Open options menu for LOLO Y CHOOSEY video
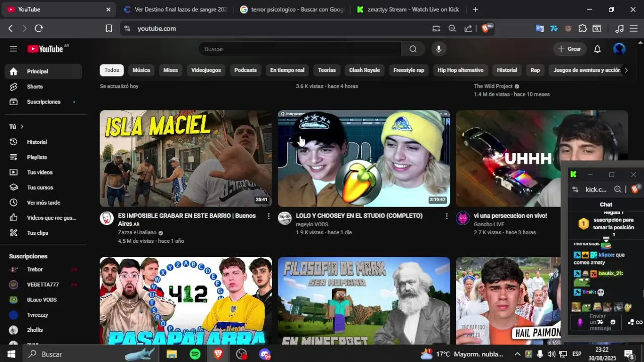Screen dimensions: 644x362 (446, 216)
